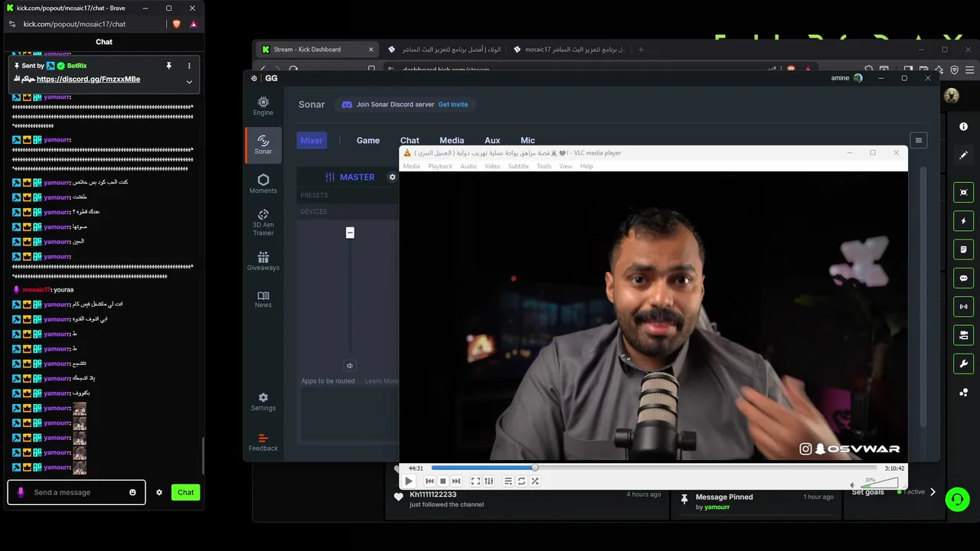The image size is (980, 551).
Task: Click the Brave Rewards triangle in chat popout
Action: (193, 24)
